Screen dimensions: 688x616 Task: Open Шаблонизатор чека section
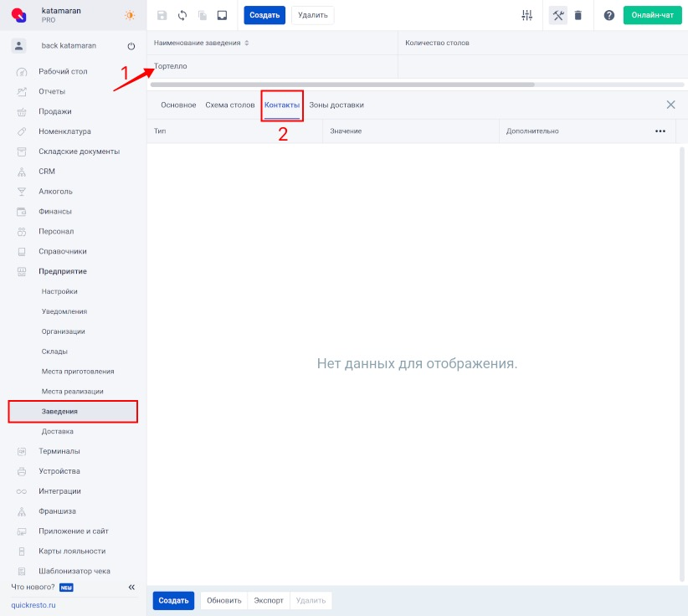click(x=74, y=572)
